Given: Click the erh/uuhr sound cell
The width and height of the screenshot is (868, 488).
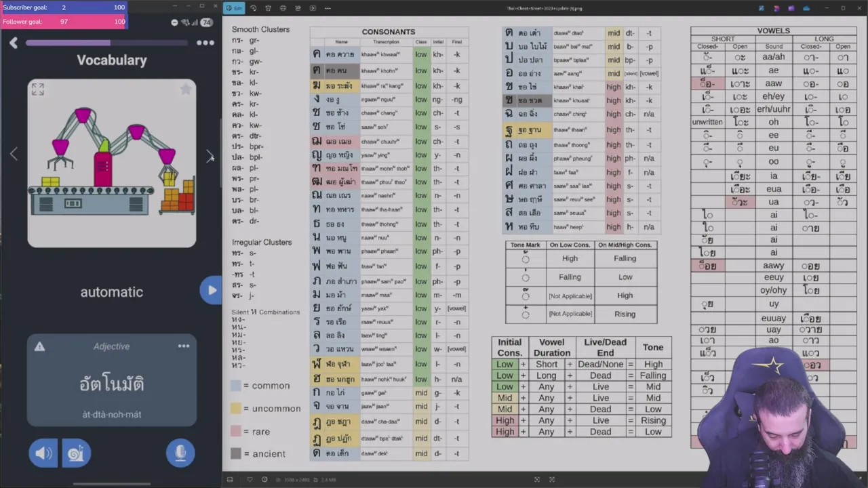Looking at the screenshot, I should [x=774, y=109].
